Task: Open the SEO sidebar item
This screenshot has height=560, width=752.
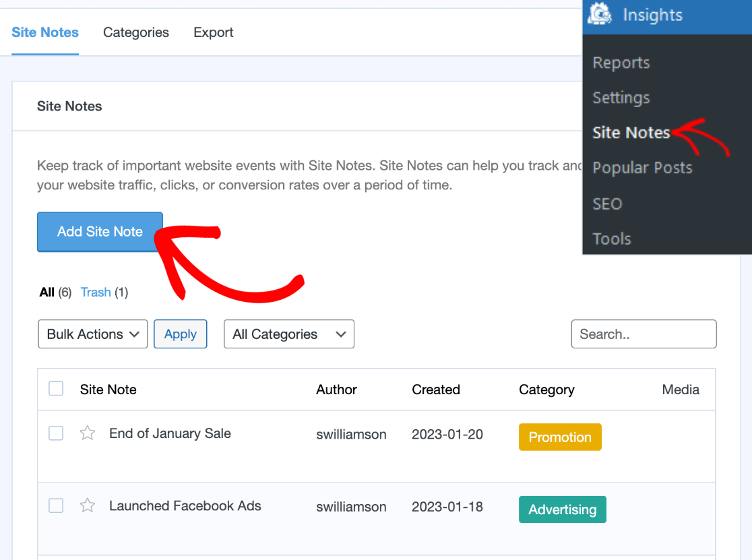Action: 606,204
